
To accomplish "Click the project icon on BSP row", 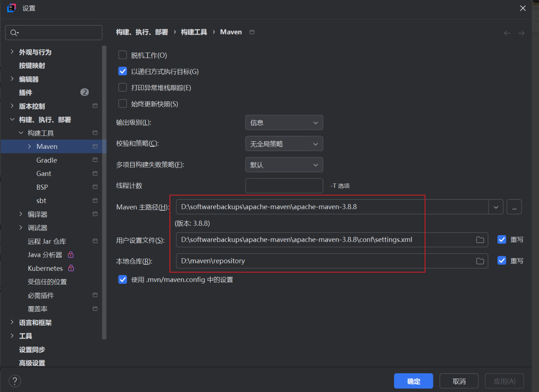I will pyautogui.click(x=95, y=187).
